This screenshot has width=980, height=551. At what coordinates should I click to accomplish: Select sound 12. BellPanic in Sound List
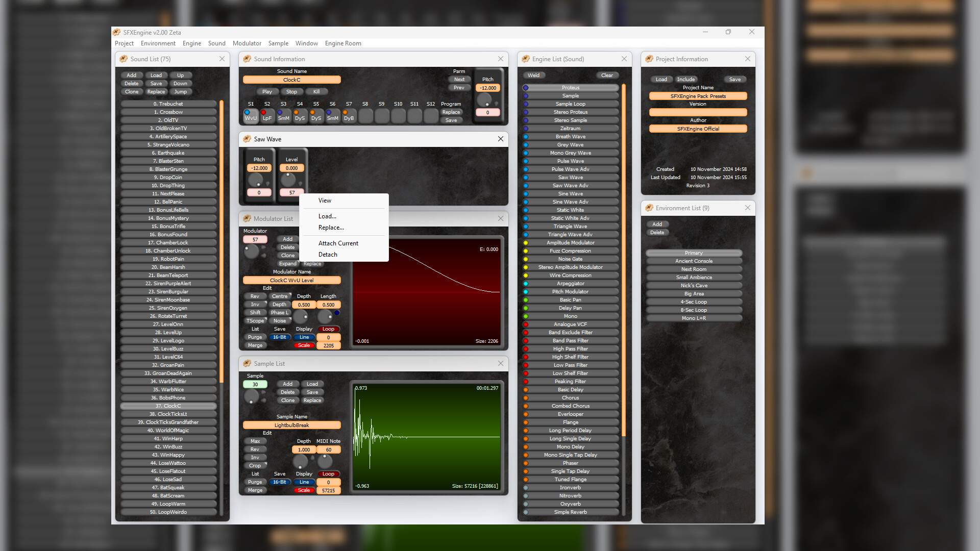168,202
